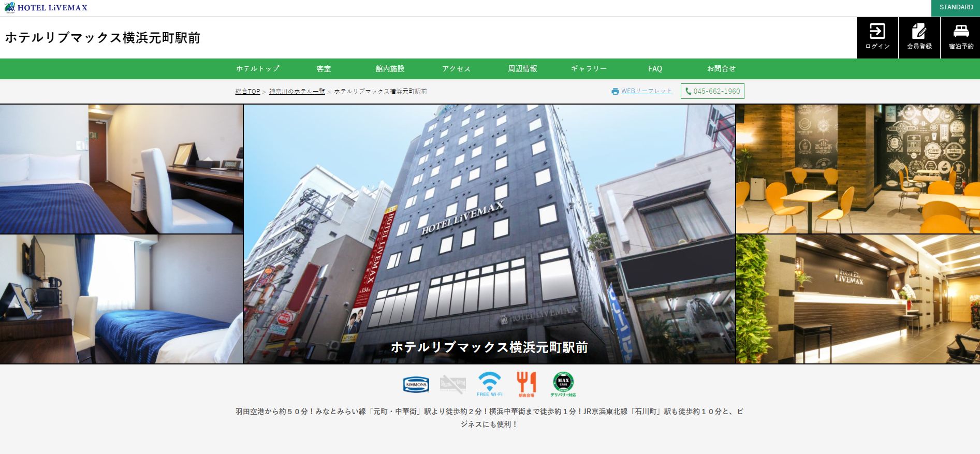Open the 客室 (rooms) menu item
Image resolution: width=980 pixels, height=454 pixels.
pos(324,68)
